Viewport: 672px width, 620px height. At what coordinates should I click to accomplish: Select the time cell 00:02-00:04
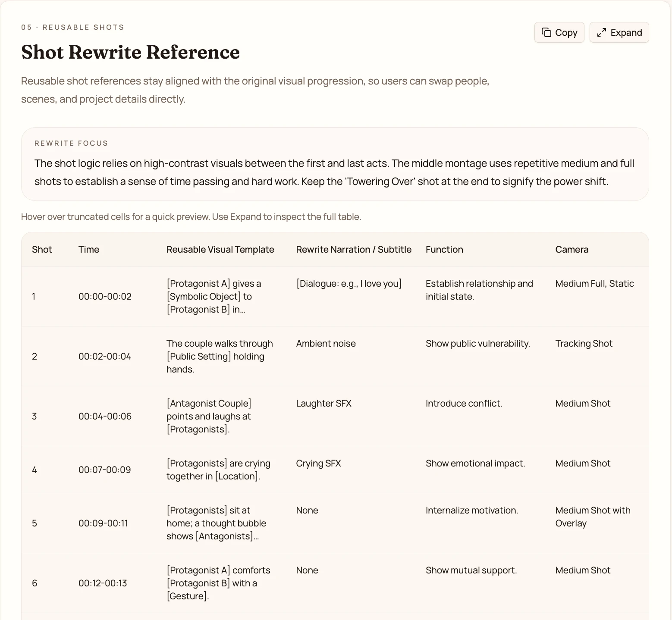(x=105, y=357)
